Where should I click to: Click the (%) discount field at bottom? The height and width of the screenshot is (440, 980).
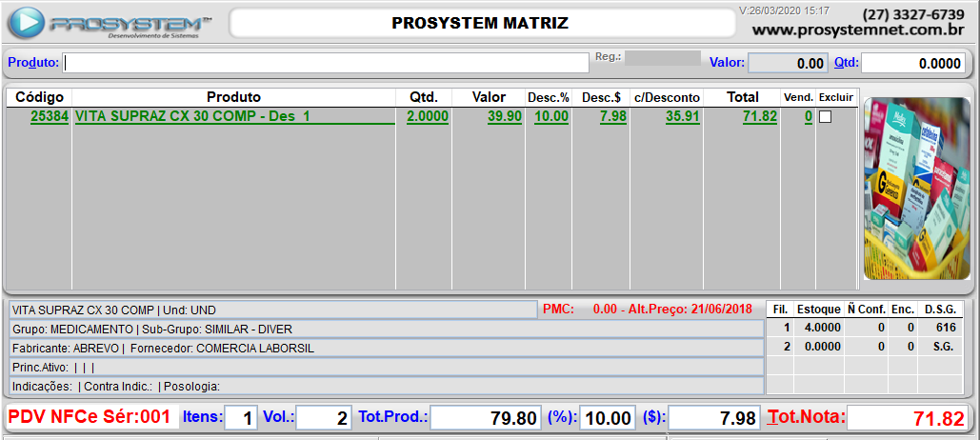[609, 418]
